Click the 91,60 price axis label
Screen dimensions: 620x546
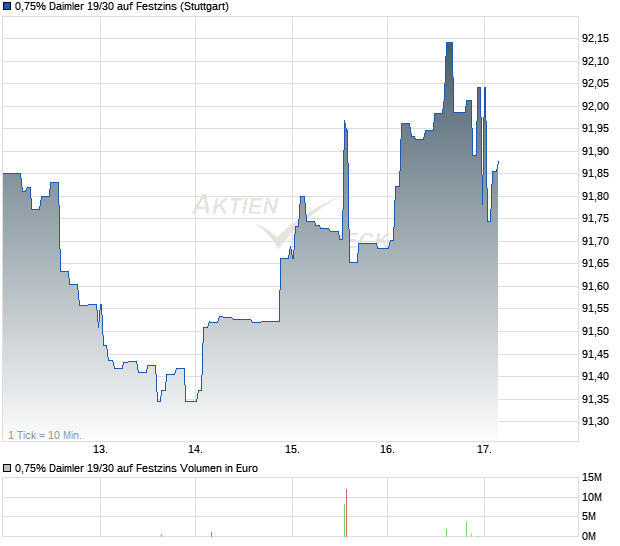click(x=595, y=286)
